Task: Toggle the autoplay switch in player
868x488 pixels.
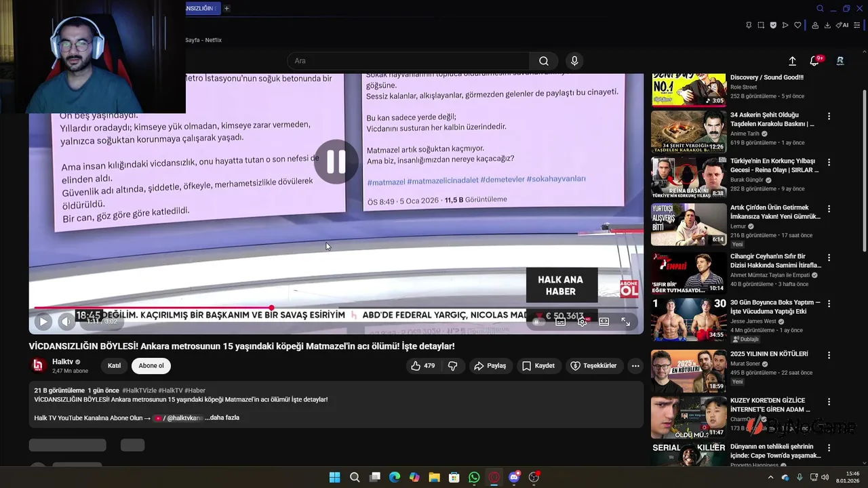Action: click(538, 321)
